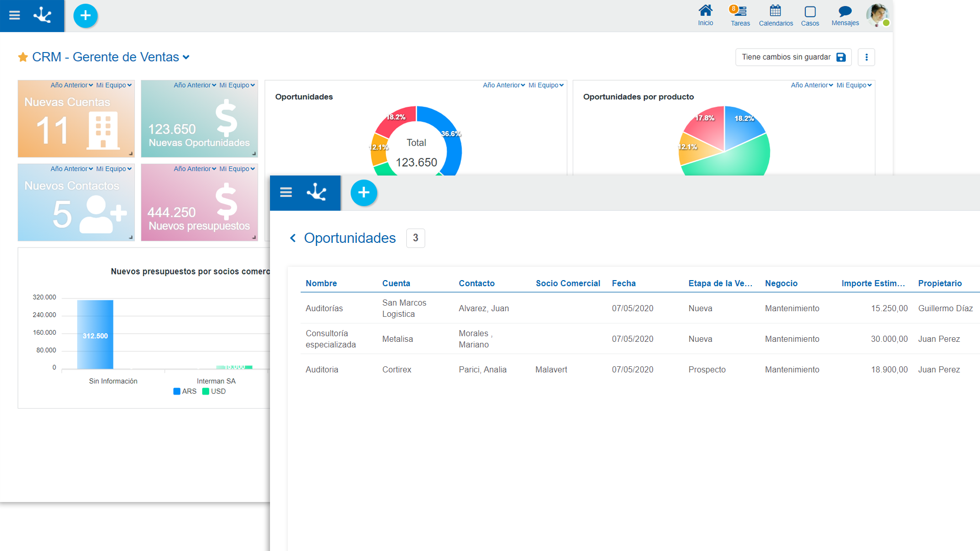Toggle ARS blue legend swatch
This screenshot has width=980, height=551.
click(177, 391)
